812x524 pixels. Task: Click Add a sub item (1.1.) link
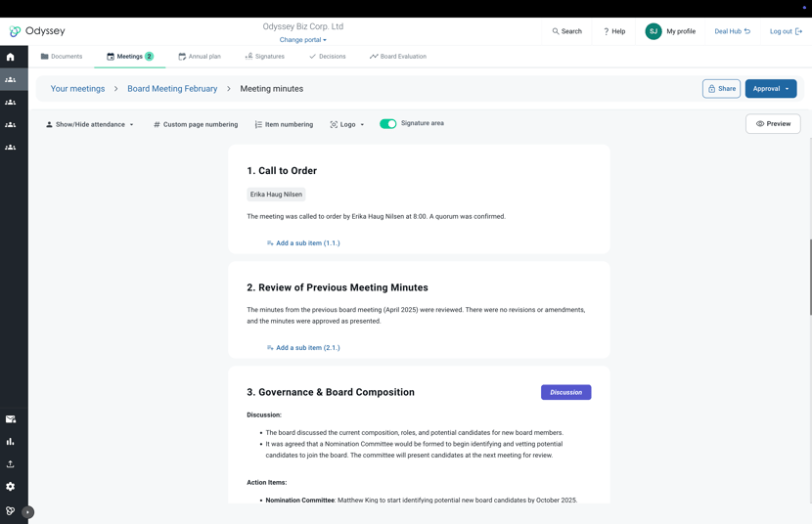pyautogui.click(x=303, y=243)
